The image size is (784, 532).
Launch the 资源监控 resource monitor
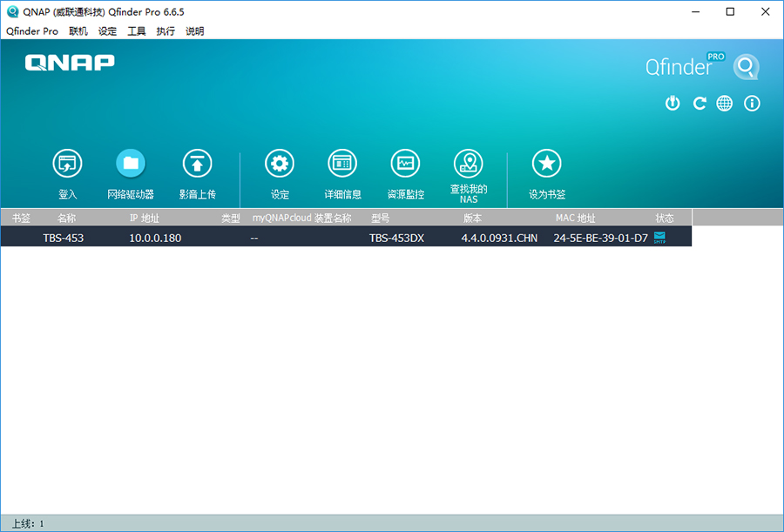(404, 164)
